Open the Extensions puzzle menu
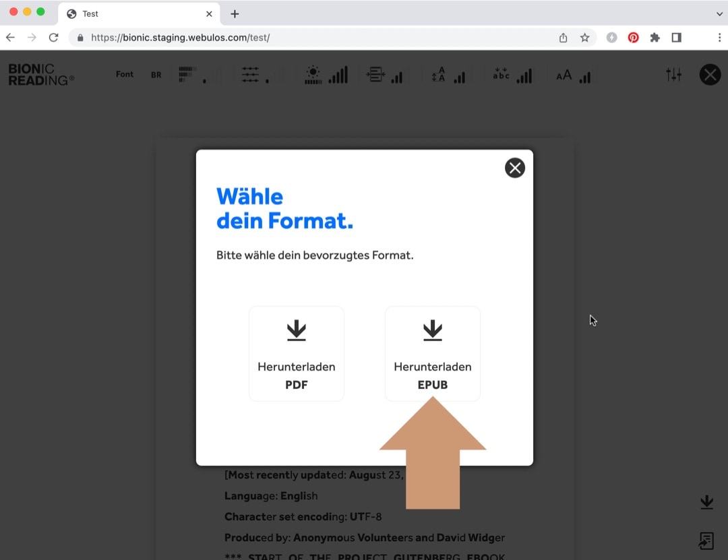728x560 pixels. (x=655, y=38)
